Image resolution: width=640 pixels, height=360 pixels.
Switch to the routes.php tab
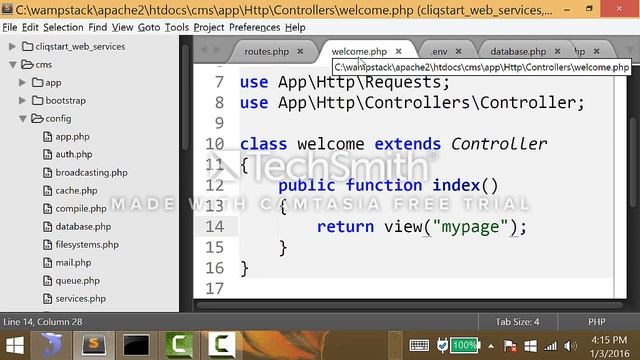tap(267, 51)
